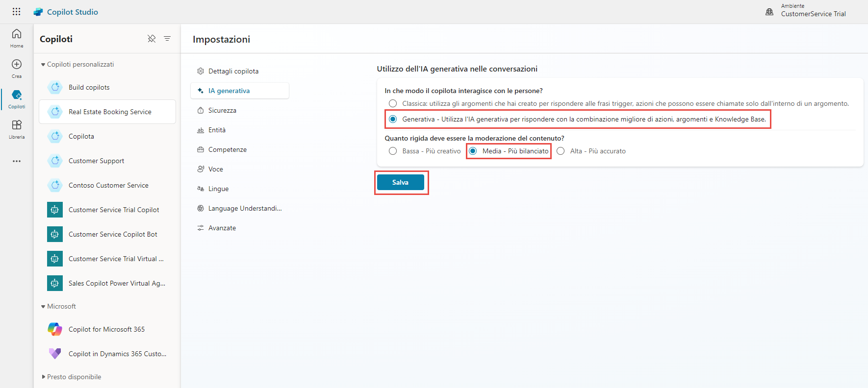Collapse the Microsoft group
The height and width of the screenshot is (388, 868).
coord(43,307)
